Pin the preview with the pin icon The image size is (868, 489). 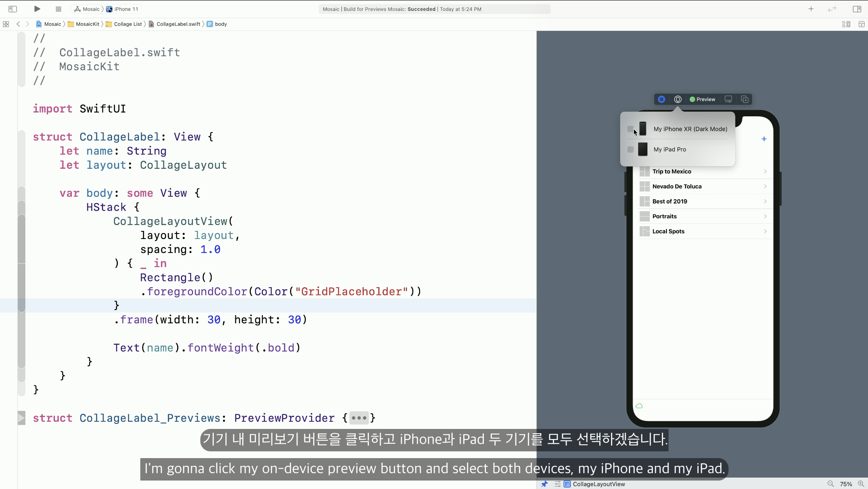tap(544, 484)
